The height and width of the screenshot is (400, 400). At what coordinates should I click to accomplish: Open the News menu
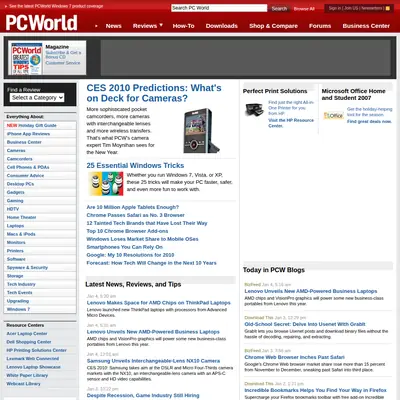coord(114,26)
